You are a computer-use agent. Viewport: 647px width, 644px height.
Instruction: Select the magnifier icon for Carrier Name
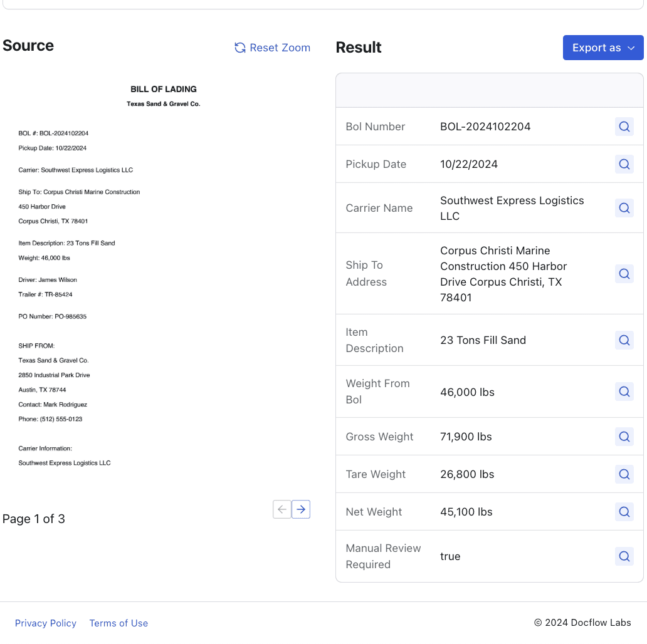624,207
